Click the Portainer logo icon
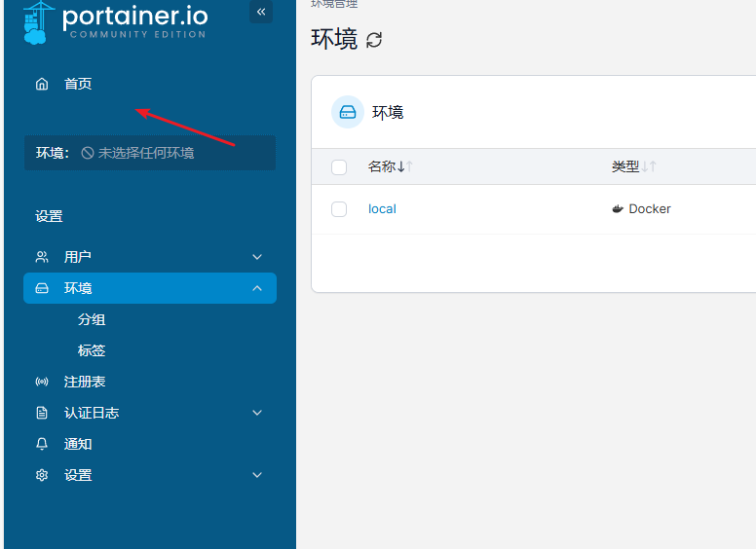 (x=36, y=22)
